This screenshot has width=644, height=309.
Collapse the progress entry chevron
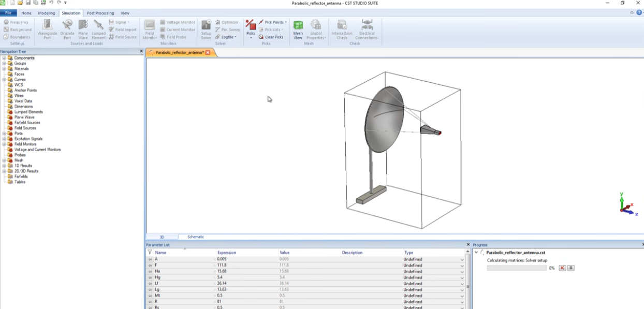(x=476, y=252)
